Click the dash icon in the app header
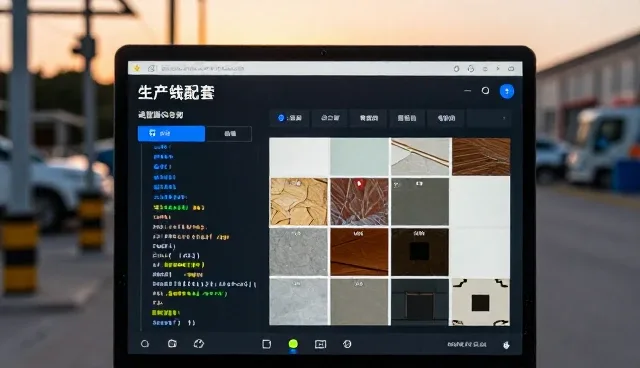This screenshot has width=640, height=368. (468, 91)
